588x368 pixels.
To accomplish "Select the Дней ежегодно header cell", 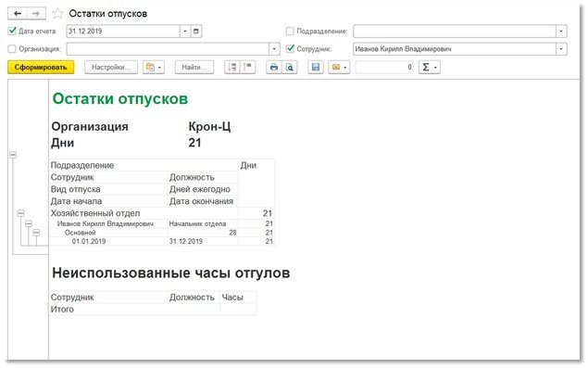I will pos(203,189).
